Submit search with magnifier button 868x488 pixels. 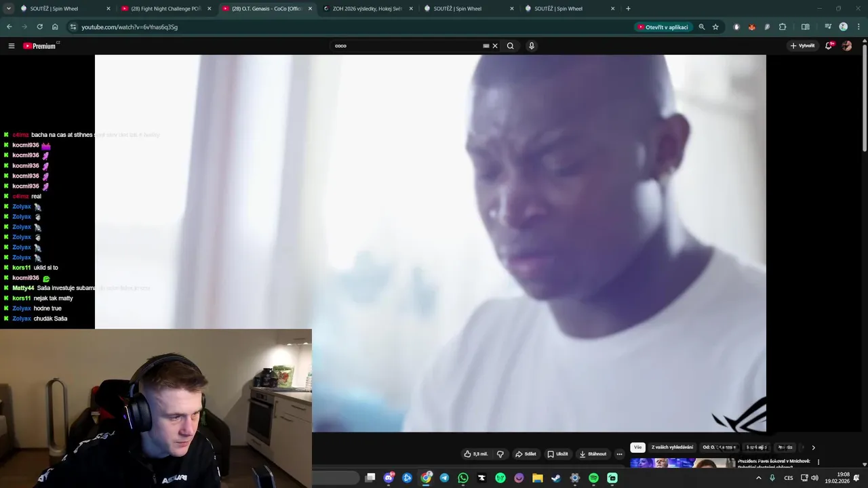pos(511,46)
